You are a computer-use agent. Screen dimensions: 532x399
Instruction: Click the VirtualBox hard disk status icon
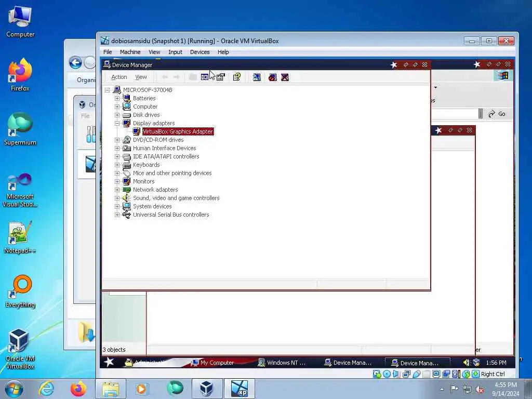pos(377,374)
